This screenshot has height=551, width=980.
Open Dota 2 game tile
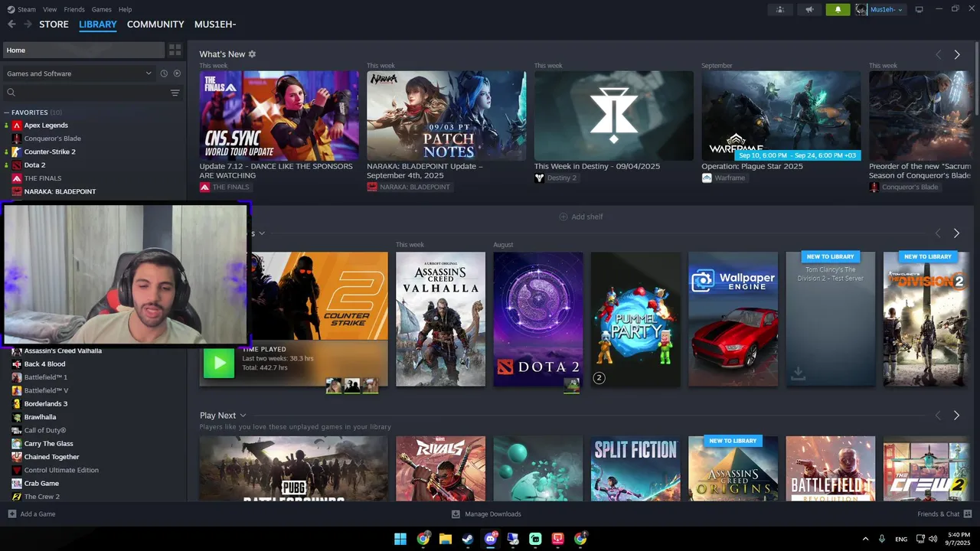(538, 319)
